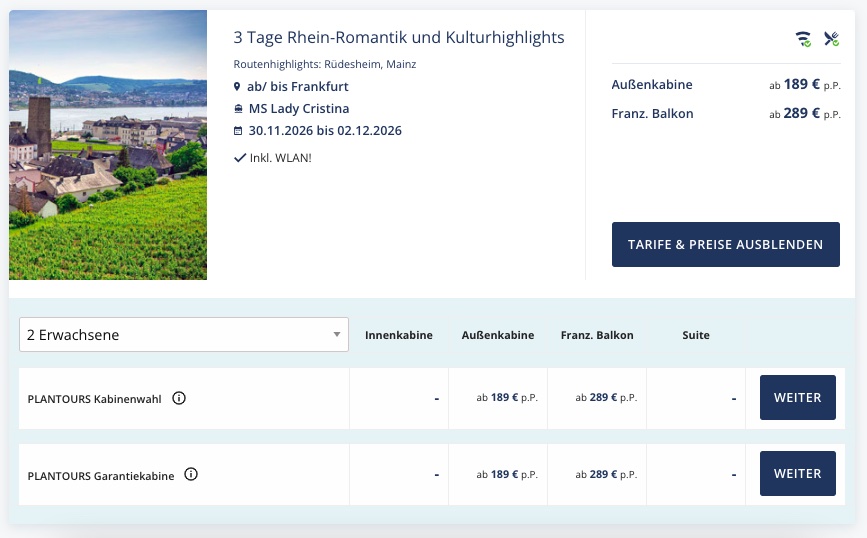Open info icon for PLANTOURS Kabinenwahl
867x538 pixels.
[x=179, y=398]
